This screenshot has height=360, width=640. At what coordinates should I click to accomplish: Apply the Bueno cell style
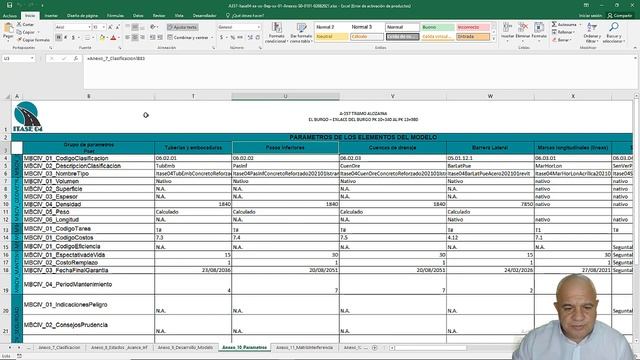(438, 27)
